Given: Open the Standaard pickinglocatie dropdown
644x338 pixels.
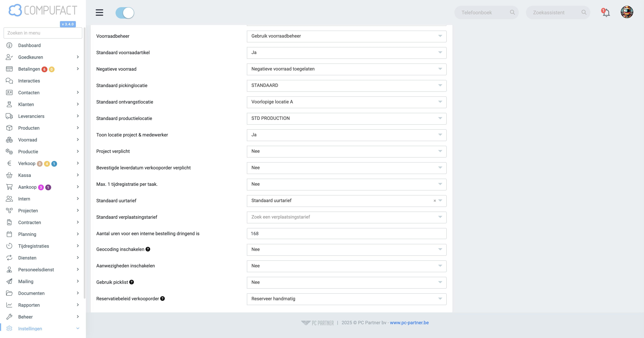Looking at the screenshot, I should point(347,86).
